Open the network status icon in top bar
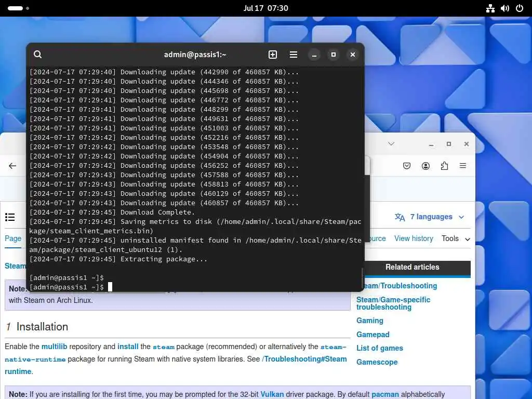This screenshot has height=399, width=532. (490, 8)
